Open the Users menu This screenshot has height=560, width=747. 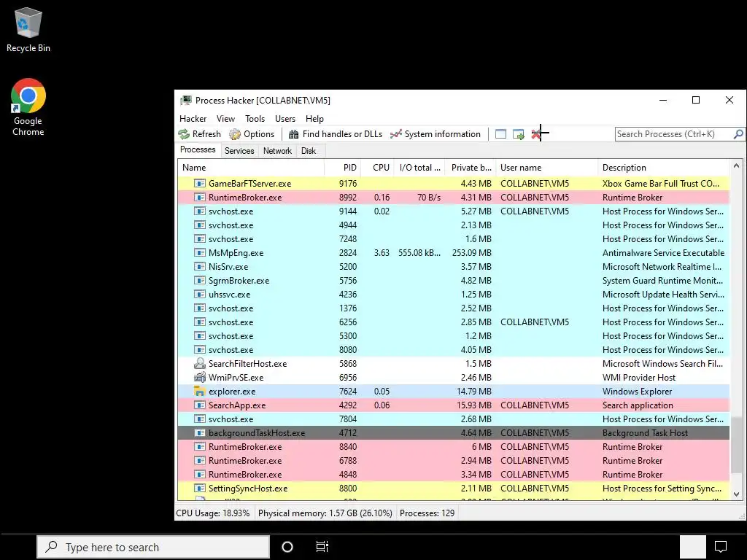pos(285,119)
